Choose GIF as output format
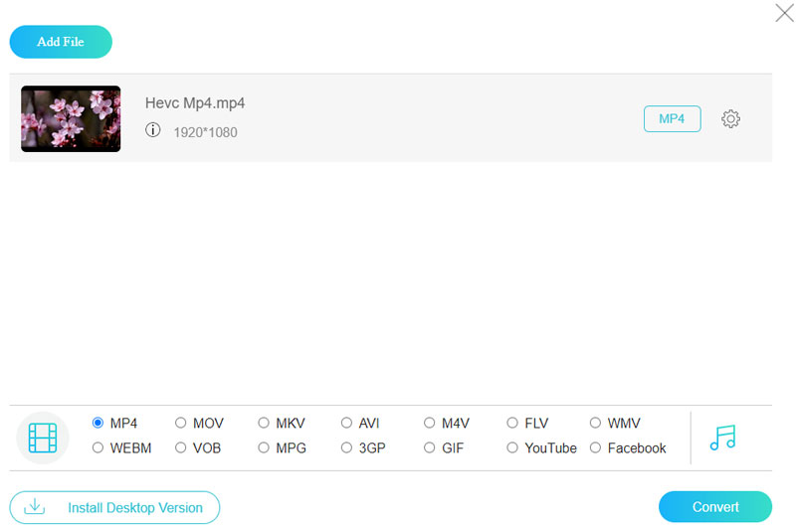The image size is (796, 532). 430,447
